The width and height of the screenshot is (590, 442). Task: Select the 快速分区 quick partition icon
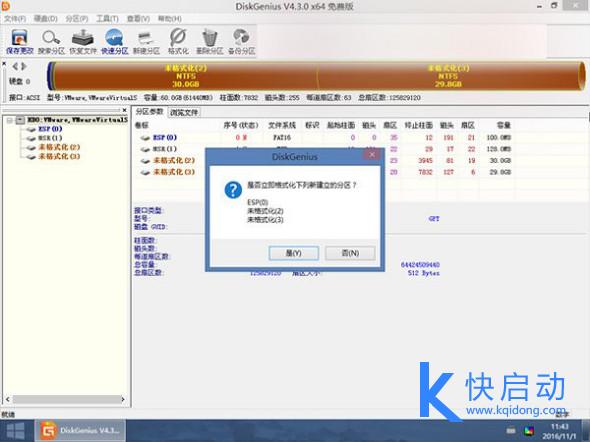(114, 42)
